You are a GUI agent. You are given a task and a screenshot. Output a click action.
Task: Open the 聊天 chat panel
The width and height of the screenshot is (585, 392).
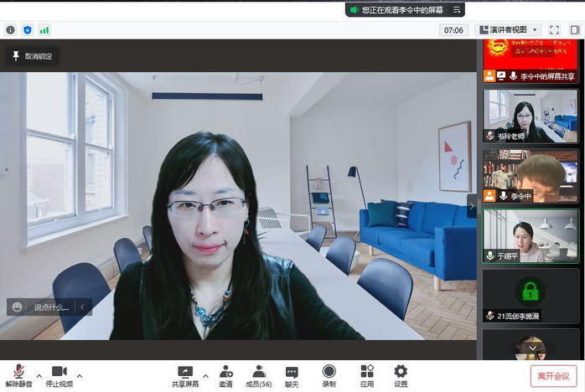pos(291,375)
